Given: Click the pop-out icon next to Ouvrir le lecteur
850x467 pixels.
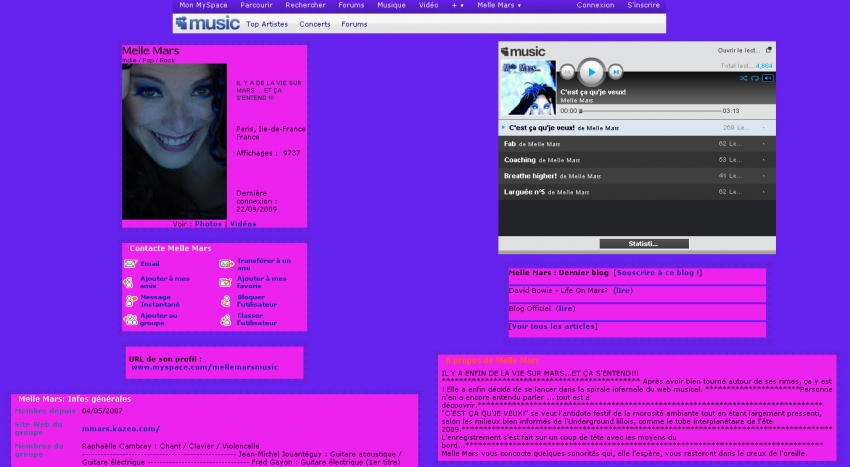Looking at the screenshot, I should [x=769, y=50].
